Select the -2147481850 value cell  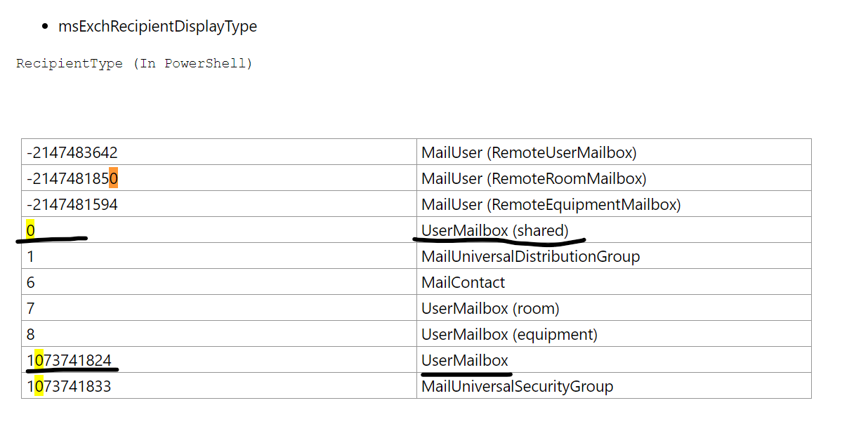click(x=219, y=178)
